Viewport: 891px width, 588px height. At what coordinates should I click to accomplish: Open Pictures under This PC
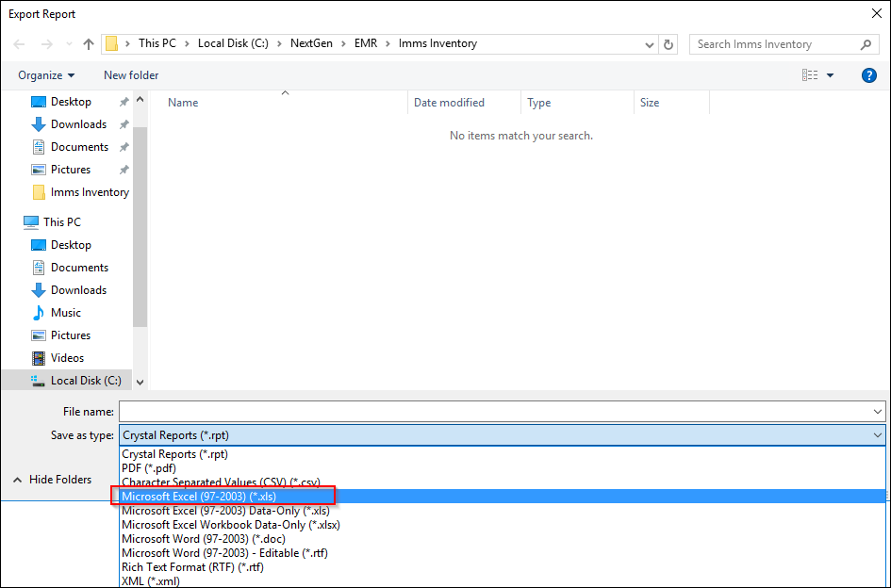[x=71, y=335]
